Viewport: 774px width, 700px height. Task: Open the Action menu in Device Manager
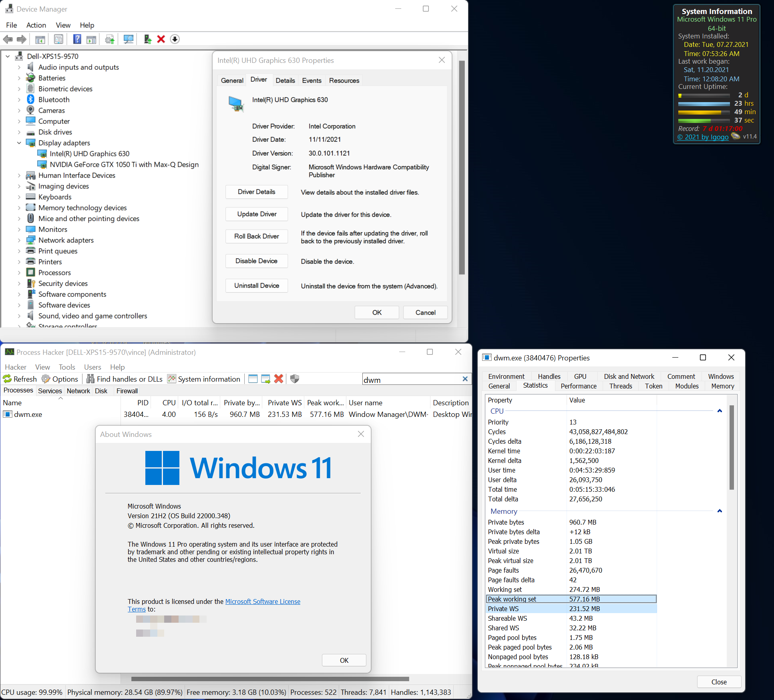[x=36, y=25]
